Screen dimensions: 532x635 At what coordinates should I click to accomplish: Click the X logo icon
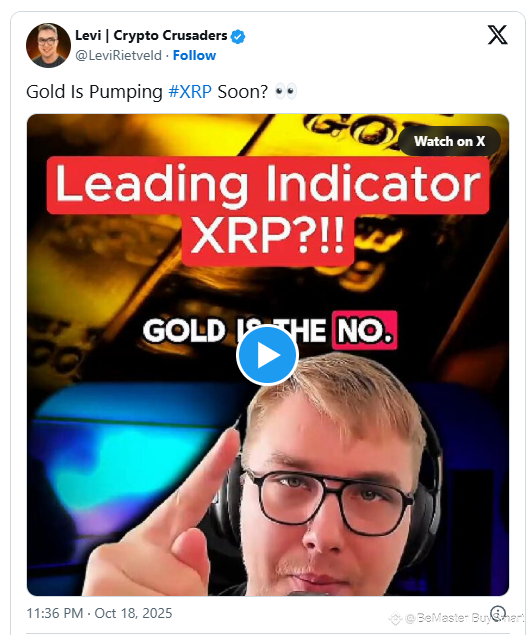[x=497, y=35]
